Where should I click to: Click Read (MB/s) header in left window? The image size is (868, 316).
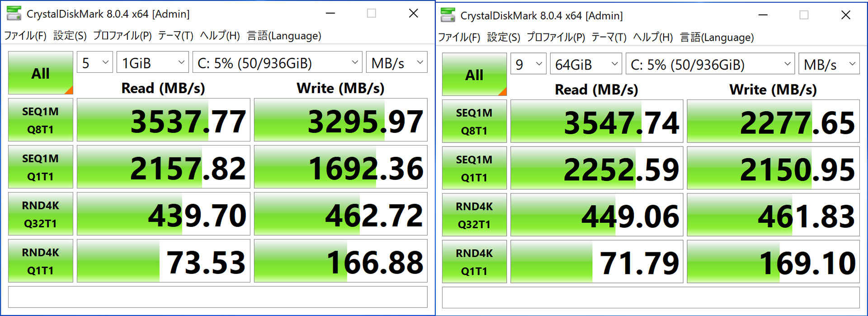(163, 88)
